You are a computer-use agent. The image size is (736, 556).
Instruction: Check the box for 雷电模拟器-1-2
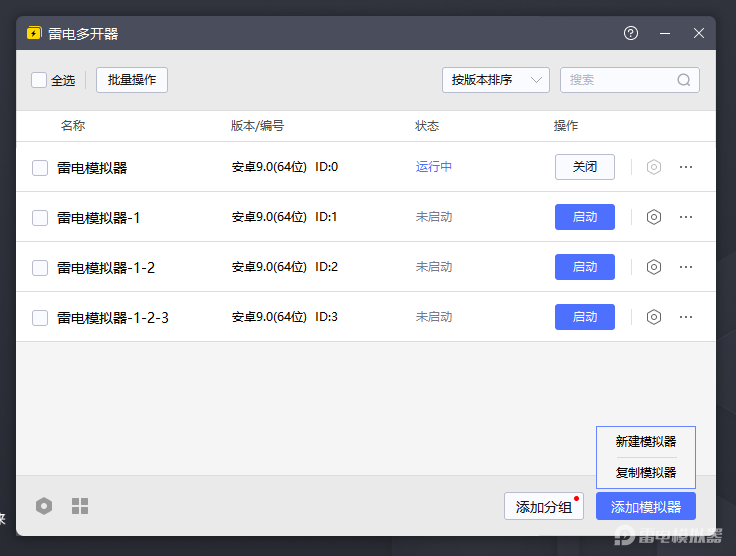tap(40, 268)
